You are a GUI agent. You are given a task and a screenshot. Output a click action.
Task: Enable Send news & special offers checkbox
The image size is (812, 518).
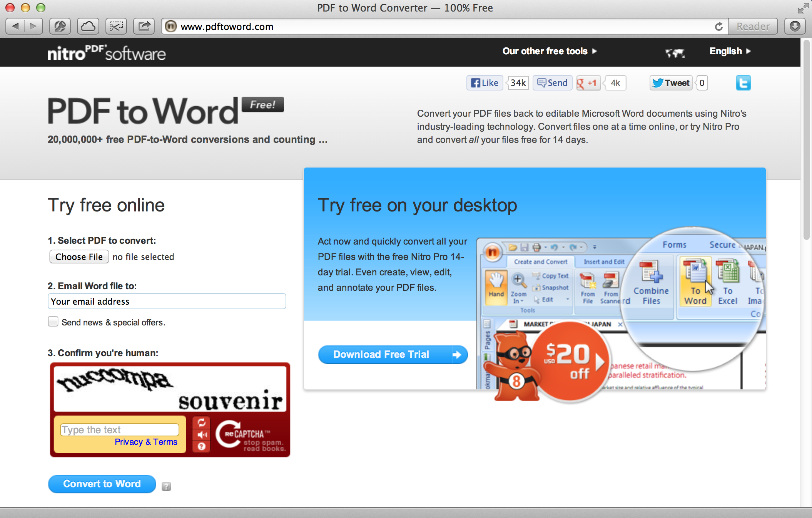(53, 321)
